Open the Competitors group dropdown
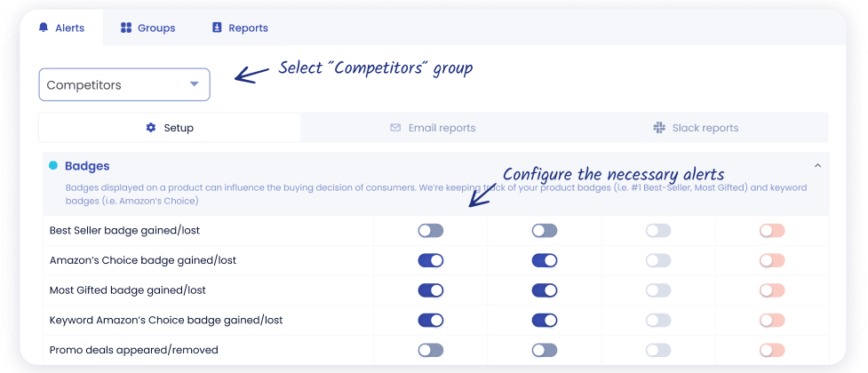 124,85
